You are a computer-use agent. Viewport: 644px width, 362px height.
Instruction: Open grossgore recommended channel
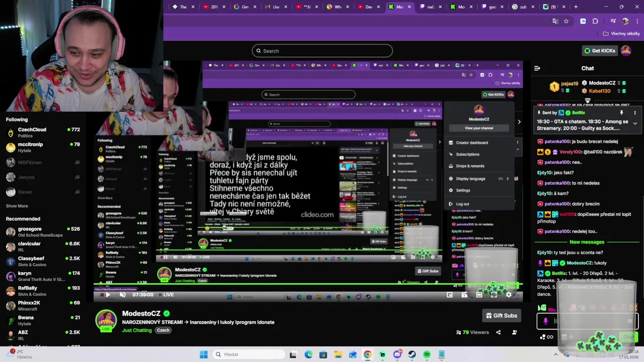tap(43, 232)
